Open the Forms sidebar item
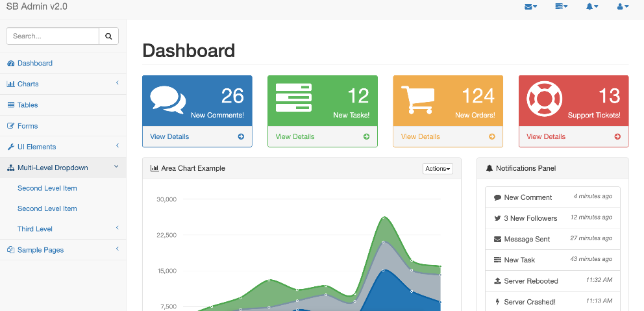Image resolution: width=644 pixels, height=311 pixels. tap(63, 126)
